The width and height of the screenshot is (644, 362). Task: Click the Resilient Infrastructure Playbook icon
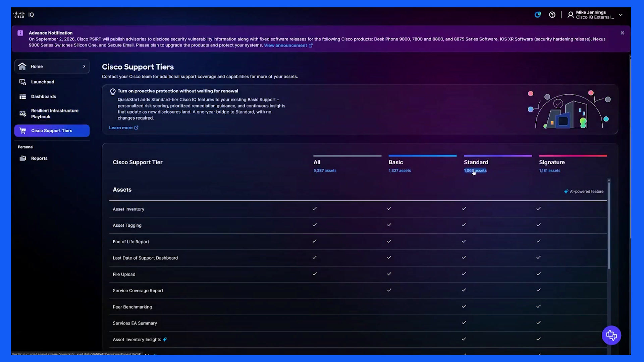(x=22, y=114)
